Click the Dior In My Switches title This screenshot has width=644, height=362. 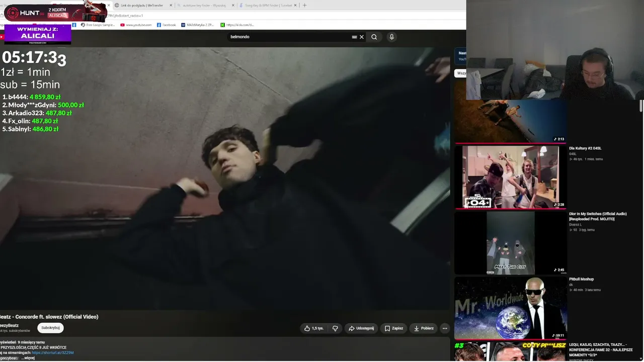click(598, 216)
